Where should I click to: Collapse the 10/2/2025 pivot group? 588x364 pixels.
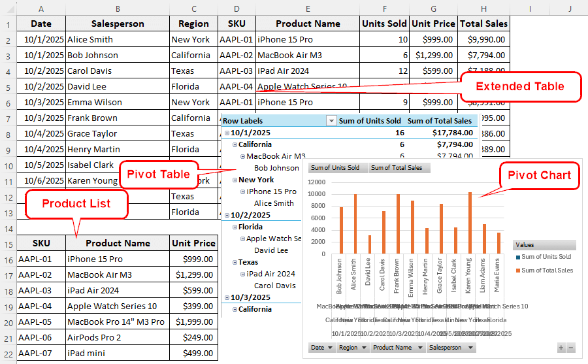point(227,215)
